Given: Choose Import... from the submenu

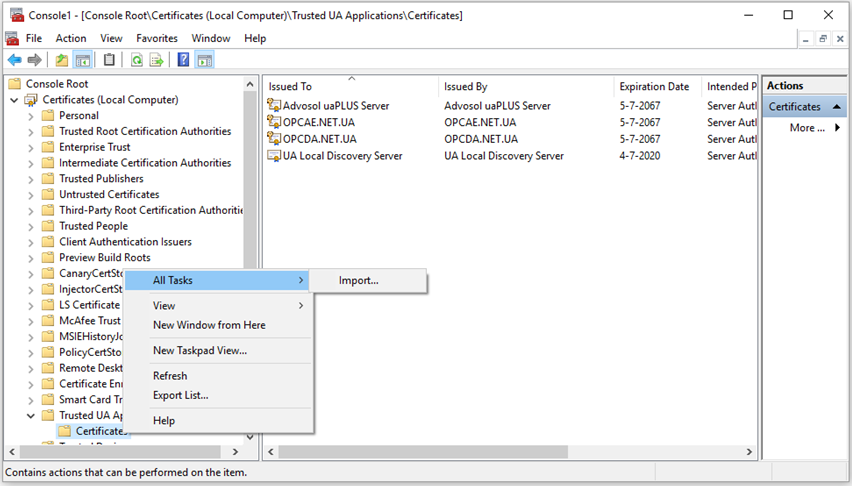Looking at the screenshot, I should click(x=359, y=281).
